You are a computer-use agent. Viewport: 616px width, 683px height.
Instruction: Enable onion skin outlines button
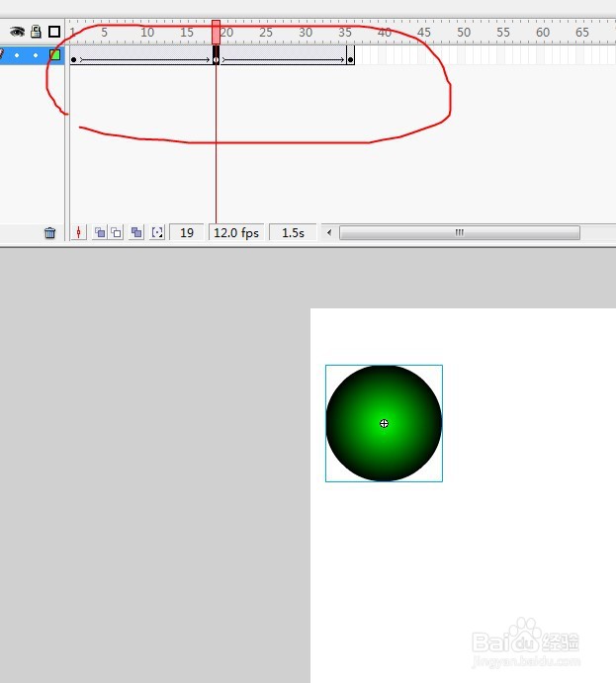click(116, 232)
